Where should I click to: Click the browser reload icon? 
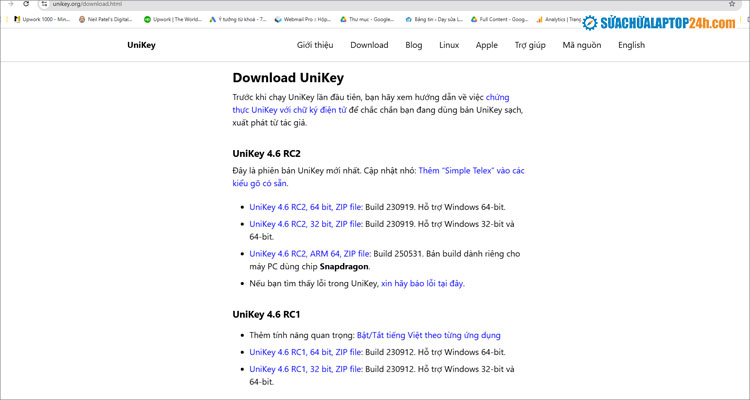coord(27,5)
